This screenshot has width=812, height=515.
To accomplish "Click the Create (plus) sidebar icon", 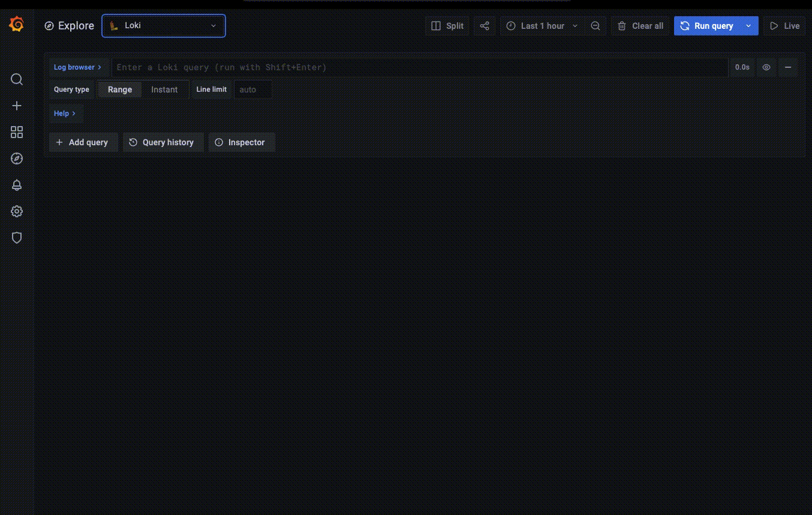I will click(16, 106).
